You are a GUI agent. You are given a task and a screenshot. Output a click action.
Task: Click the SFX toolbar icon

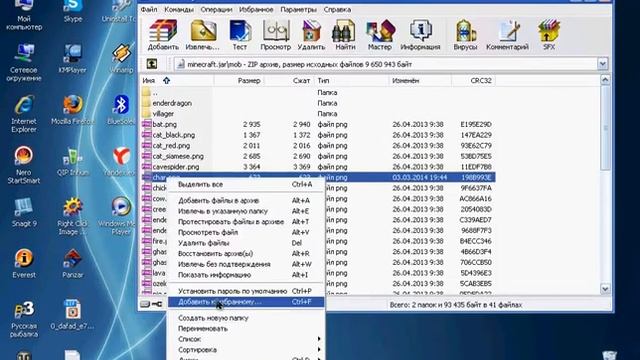point(549,35)
